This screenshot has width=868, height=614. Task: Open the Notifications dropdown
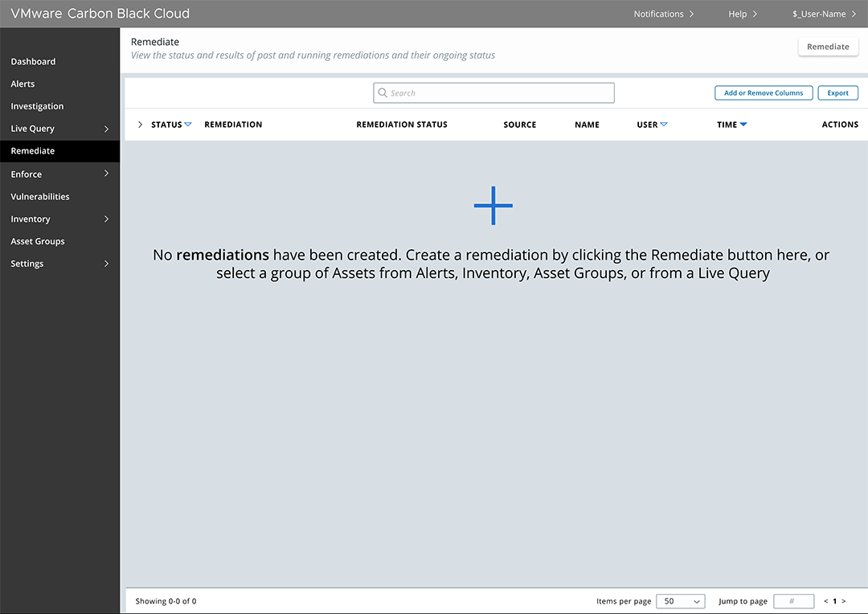point(664,14)
